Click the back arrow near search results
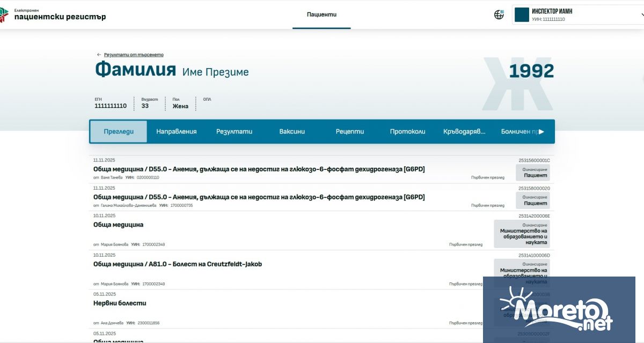 click(x=98, y=54)
